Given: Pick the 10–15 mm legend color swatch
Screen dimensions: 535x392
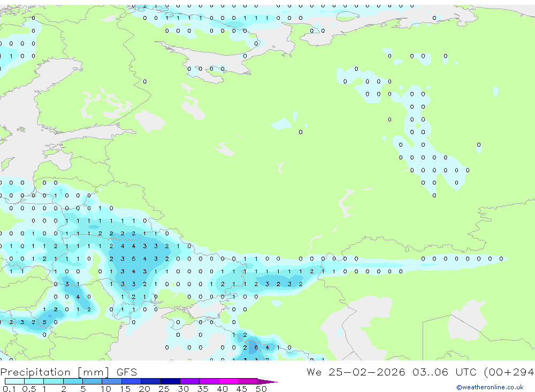Looking at the screenshot, I should (112, 381).
